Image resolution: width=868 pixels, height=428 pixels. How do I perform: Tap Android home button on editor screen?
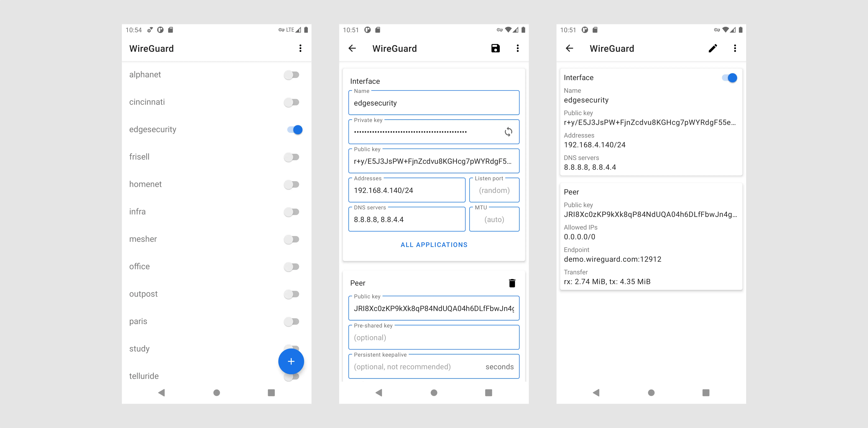point(434,393)
